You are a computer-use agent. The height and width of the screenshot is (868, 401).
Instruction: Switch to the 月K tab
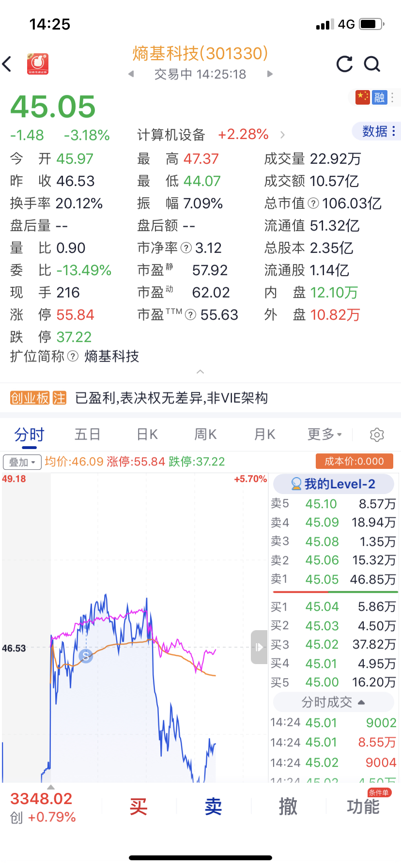tap(264, 434)
